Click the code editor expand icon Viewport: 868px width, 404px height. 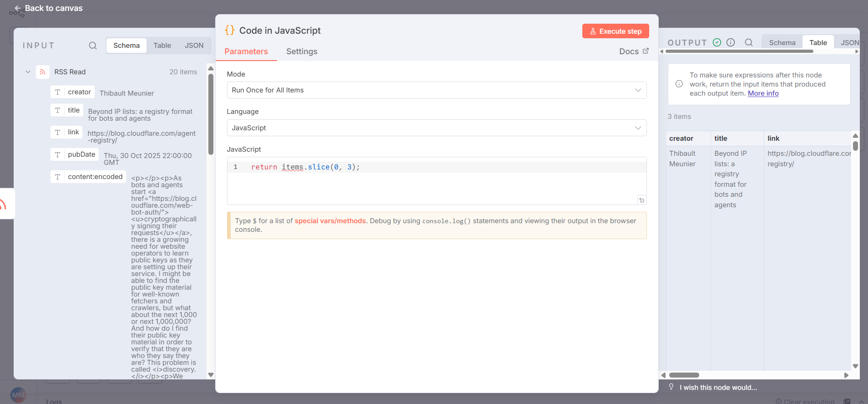(x=641, y=200)
